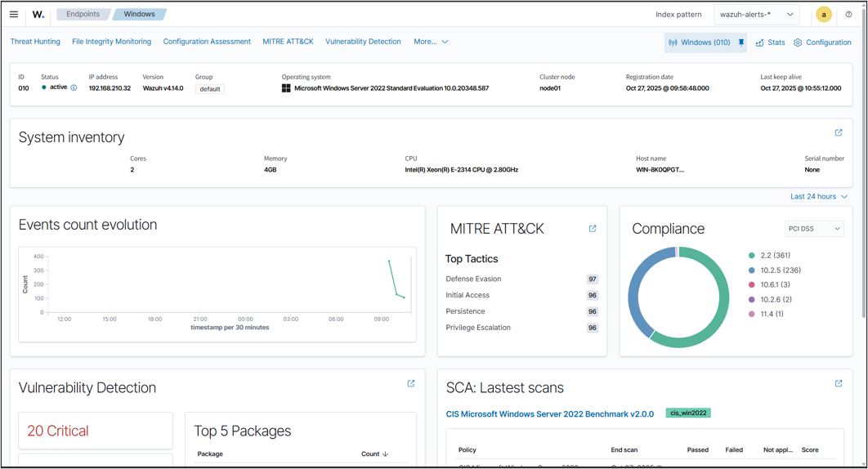Screen dimensions: 868x469
Task: Click the Passed column header
Action: click(697, 450)
